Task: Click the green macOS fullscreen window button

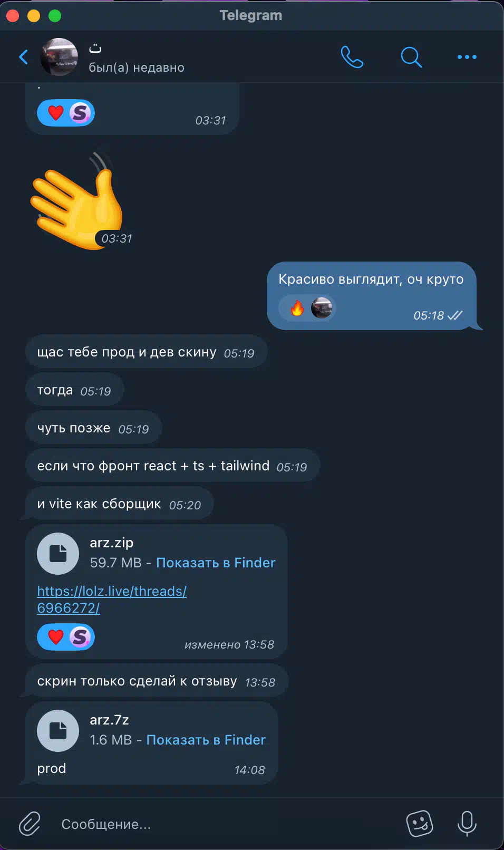Action: coord(55,16)
